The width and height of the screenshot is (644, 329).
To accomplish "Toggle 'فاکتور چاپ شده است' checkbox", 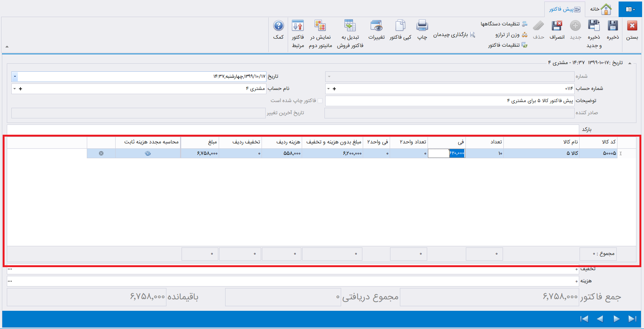I will pos(320,101).
